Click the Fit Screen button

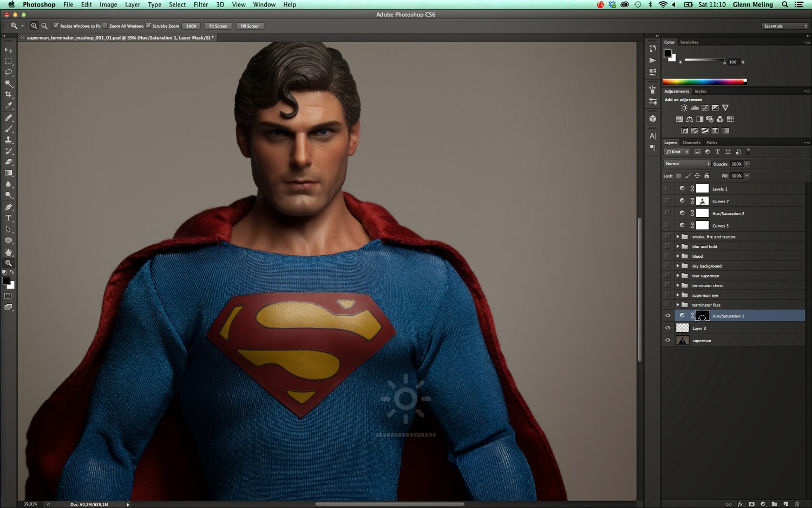218,26
